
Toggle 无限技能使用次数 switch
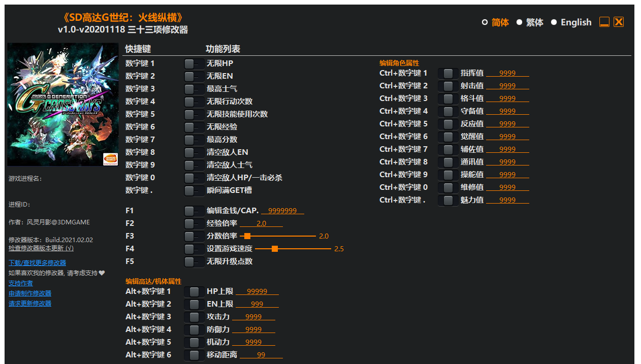[x=194, y=114]
